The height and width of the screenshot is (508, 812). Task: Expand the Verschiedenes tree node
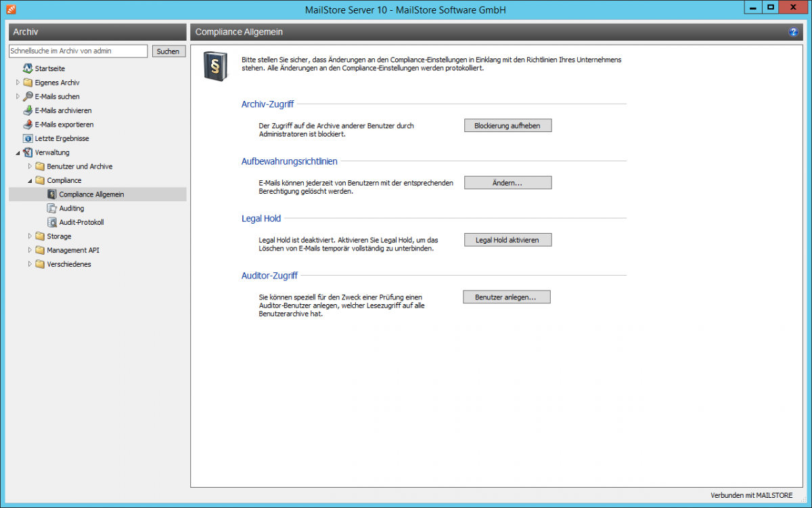30,264
